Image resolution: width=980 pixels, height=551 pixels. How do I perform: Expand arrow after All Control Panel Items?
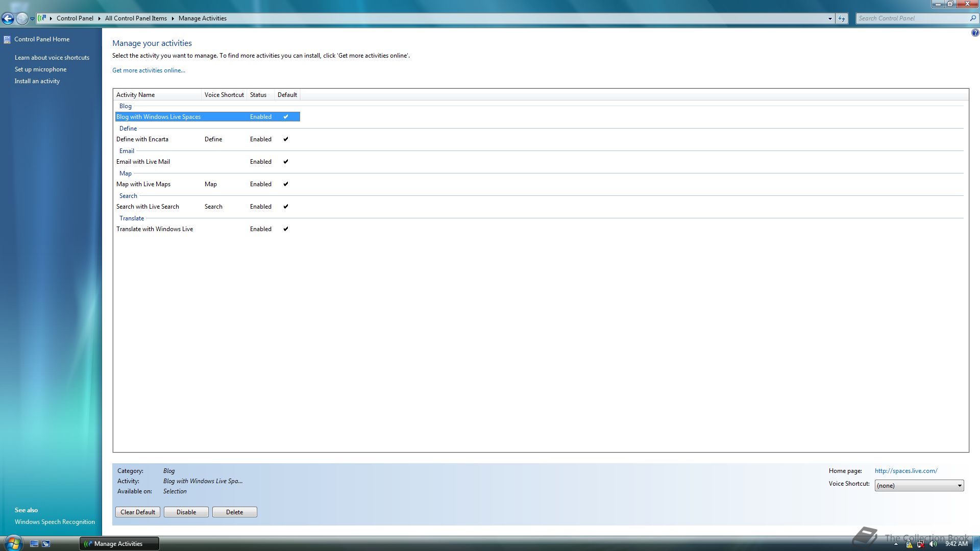pyautogui.click(x=173, y=18)
